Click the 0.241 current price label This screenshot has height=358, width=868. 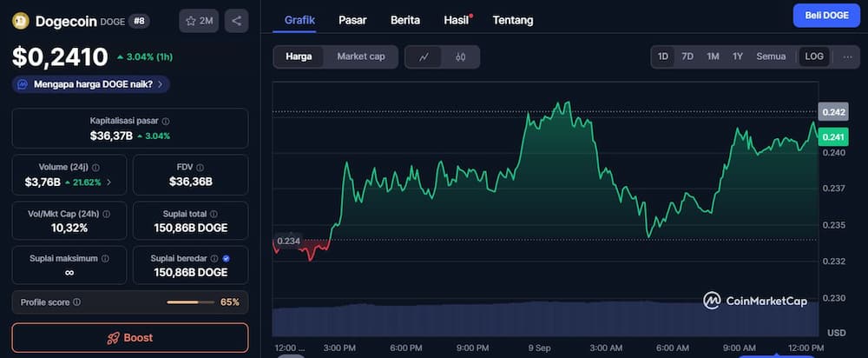pos(833,137)
